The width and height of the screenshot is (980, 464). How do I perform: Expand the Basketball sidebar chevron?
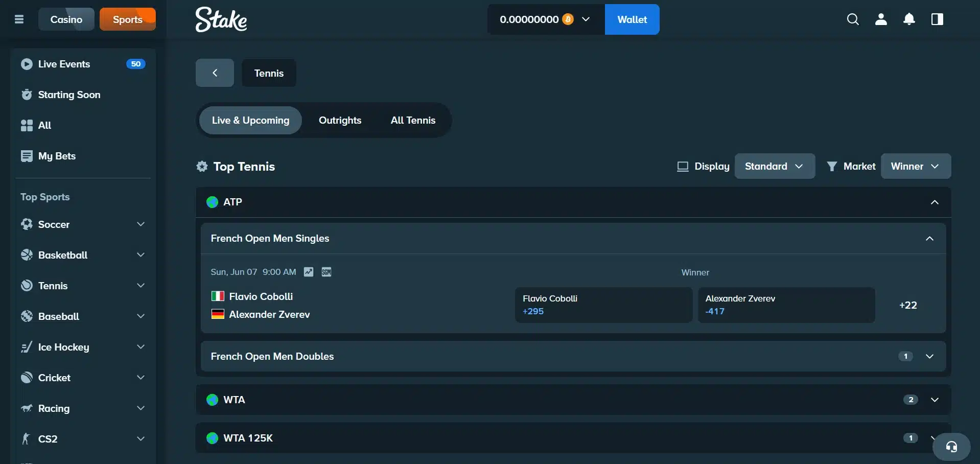coord(141,255)
